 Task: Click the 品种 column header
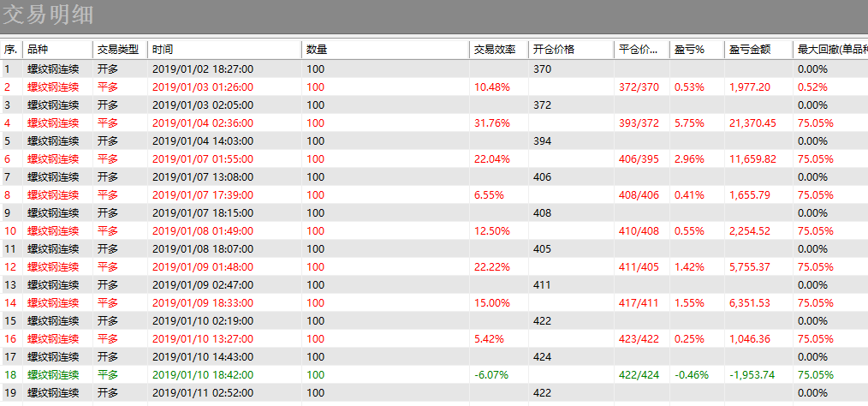(57, 50)
